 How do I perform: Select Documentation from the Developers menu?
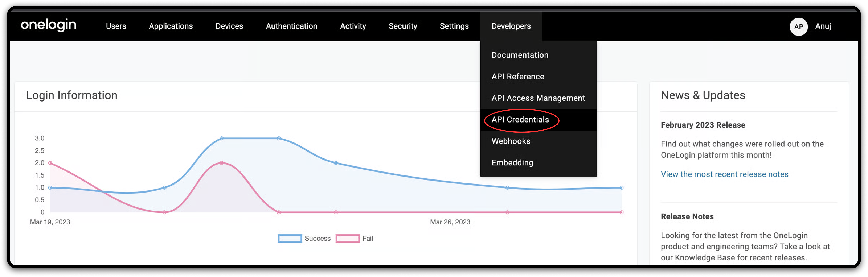pyautogui.click(x=520, y=55)
